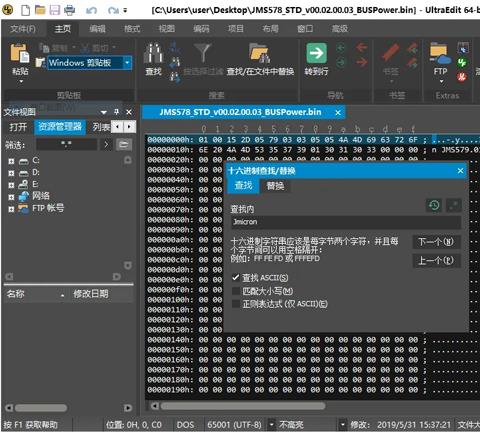Click the red round icon in Extras group
The height and width of the screenshot is (432, 480).
(x=462, y=77)
